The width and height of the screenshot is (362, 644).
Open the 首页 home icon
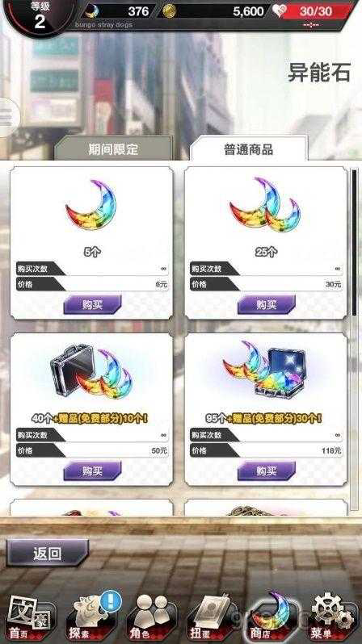pos(30,619)
